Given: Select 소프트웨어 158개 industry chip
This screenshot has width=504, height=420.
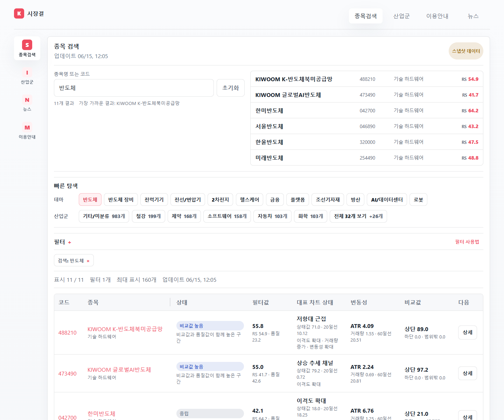Looking at the screenshot, I should [x=227, y=216].
